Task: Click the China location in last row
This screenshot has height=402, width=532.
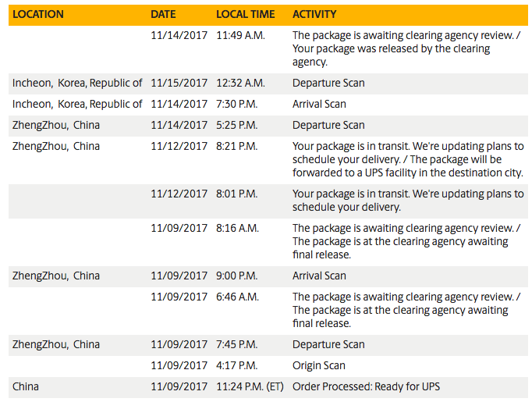Action: pos(26,387)
